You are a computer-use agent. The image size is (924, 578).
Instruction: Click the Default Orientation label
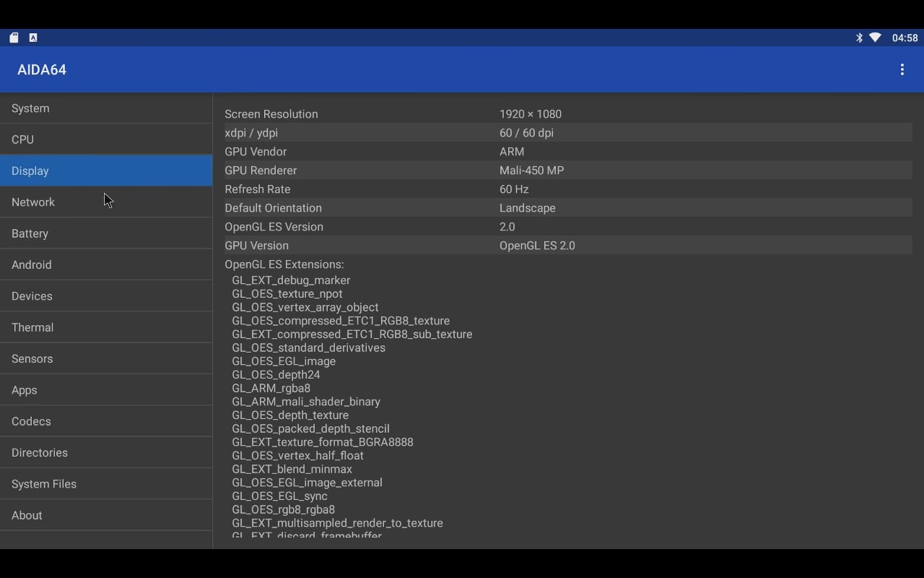click(273, 208)
